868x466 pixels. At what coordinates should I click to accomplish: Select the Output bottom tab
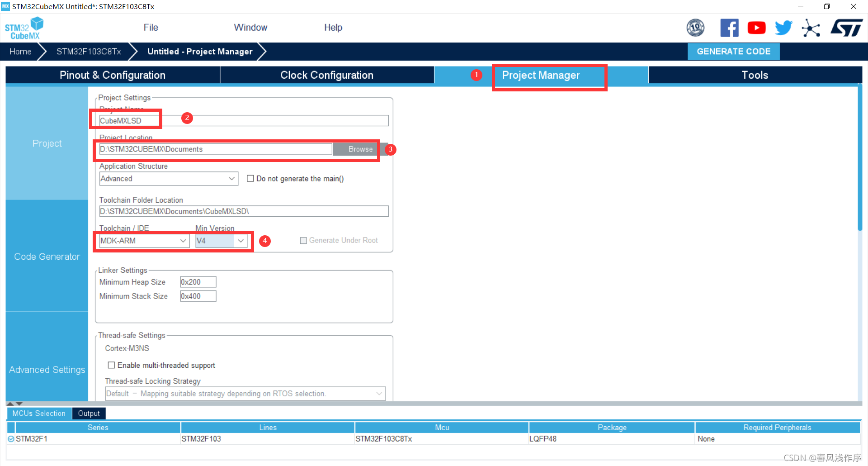click(x=89, y=414)
